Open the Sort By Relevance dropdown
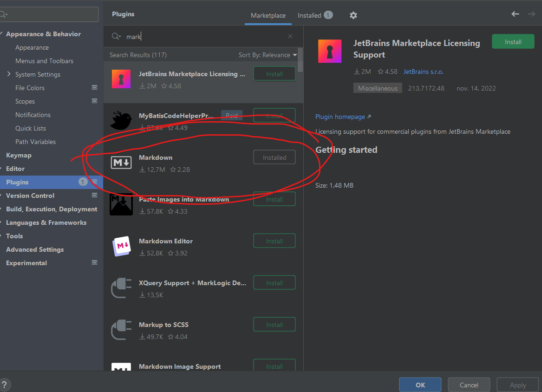 click(x=268, y=55)
